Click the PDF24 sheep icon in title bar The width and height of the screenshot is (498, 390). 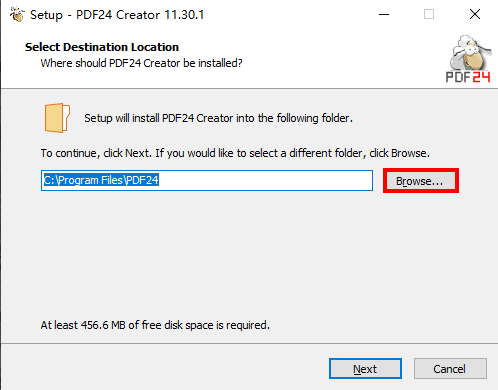(17, 14)
